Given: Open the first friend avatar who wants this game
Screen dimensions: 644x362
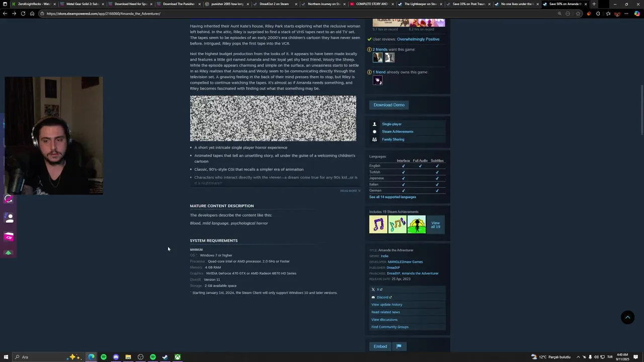Looking at the screenshot, I should (377, 58).
